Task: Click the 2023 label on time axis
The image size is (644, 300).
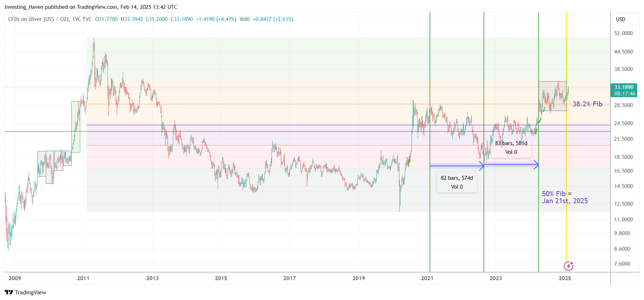Action: point(496,278)
